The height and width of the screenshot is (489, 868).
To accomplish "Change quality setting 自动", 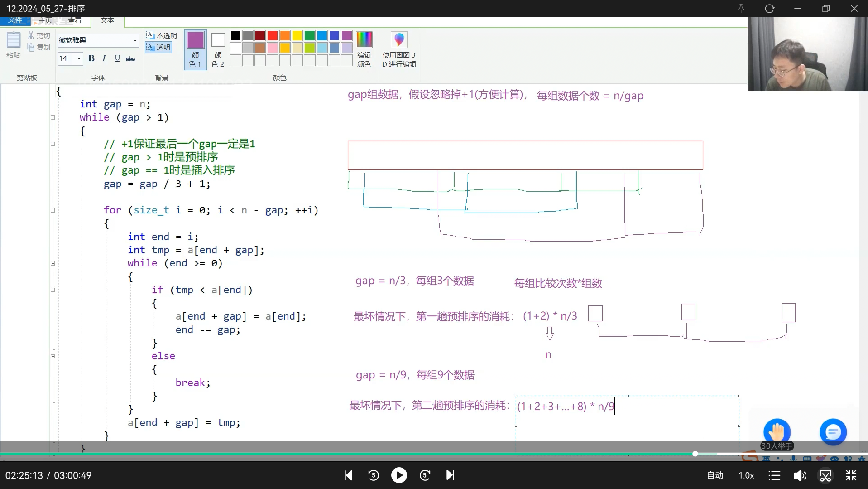I will pyautogui.click(x=715, y=475).
